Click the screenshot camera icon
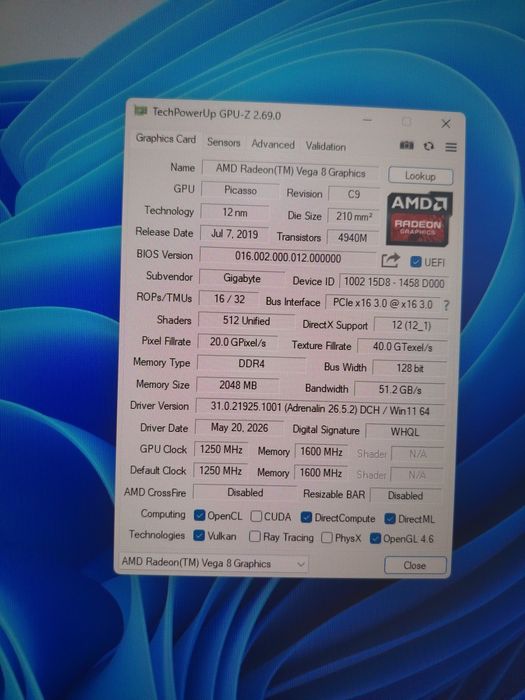The width and height of the screenshot is (525, 700). coord(406,145)
